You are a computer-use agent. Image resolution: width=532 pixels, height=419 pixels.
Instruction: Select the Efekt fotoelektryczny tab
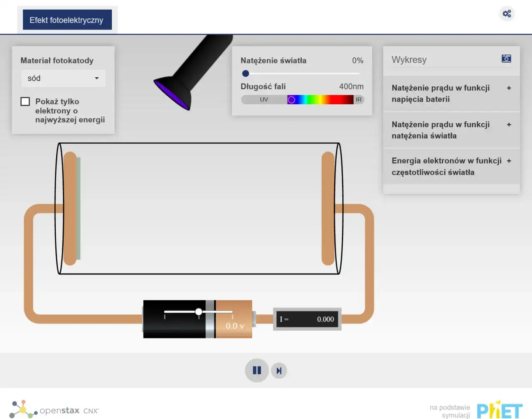(66, 20)
